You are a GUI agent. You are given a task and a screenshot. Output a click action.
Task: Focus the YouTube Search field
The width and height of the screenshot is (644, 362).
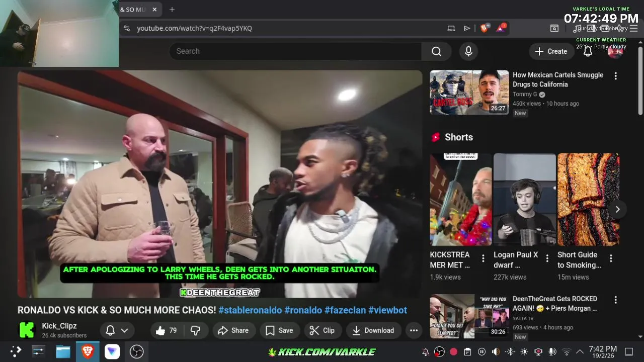(x=295, y=51)
